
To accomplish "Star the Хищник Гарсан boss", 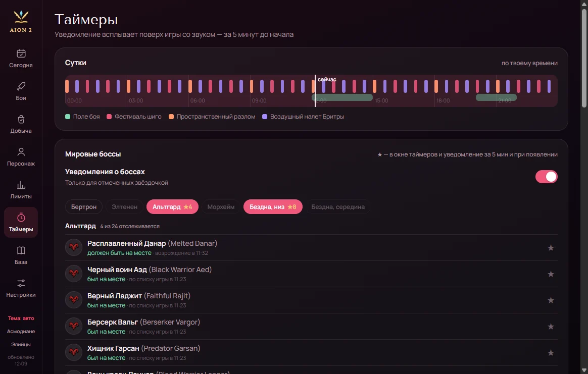I will coord(551,353).
